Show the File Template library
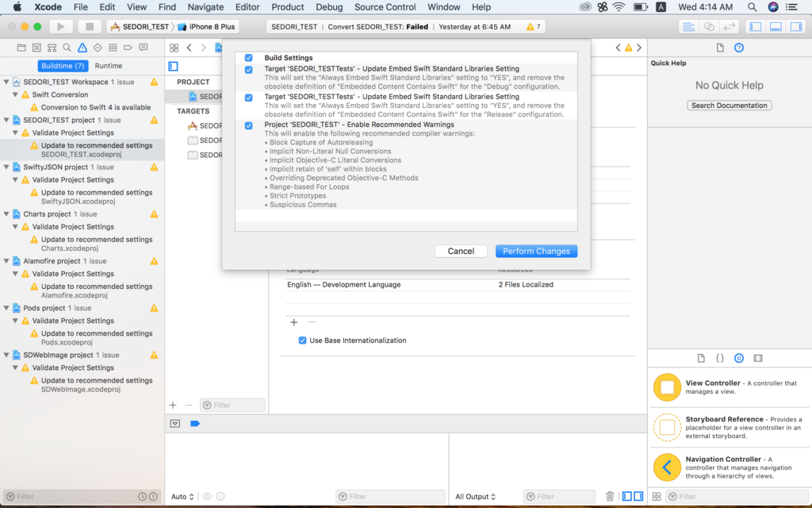The image size is (812, 508). point(701,358)
